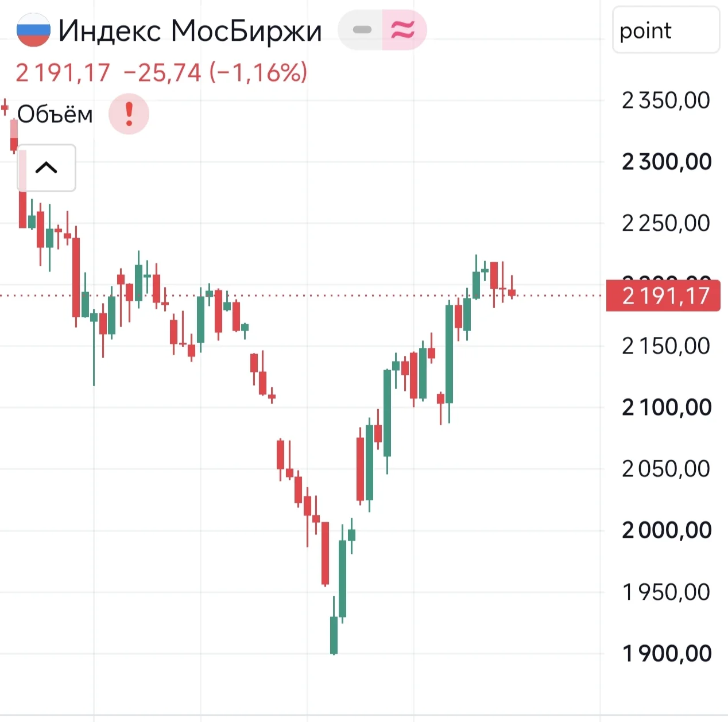The image size is (728, 722).
Task: Click the last red candle on the chart
Action: [x=512, y=293]
